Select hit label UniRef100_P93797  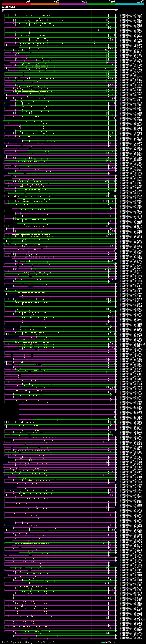tap(131, 45)
